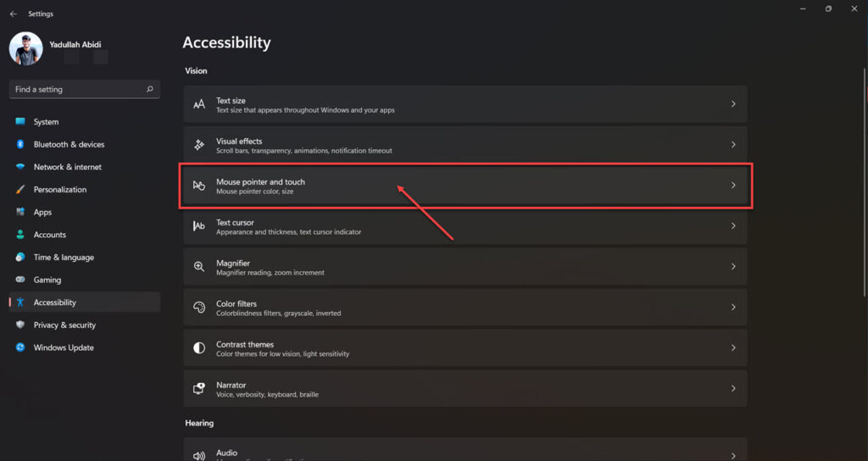This screenshot has height=461, width=868.
Task: Click the Accessibility figure icon
Action: click(x=20, y=303)
